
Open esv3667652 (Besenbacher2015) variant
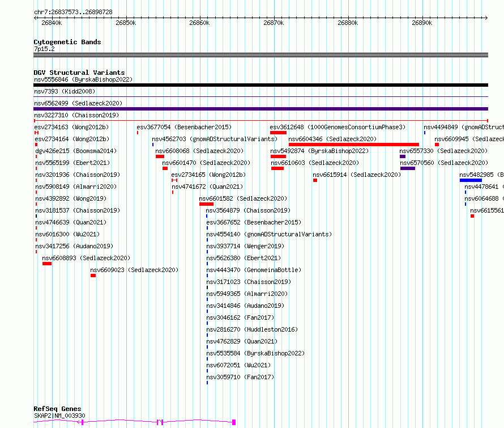click(x=254, y=222)
